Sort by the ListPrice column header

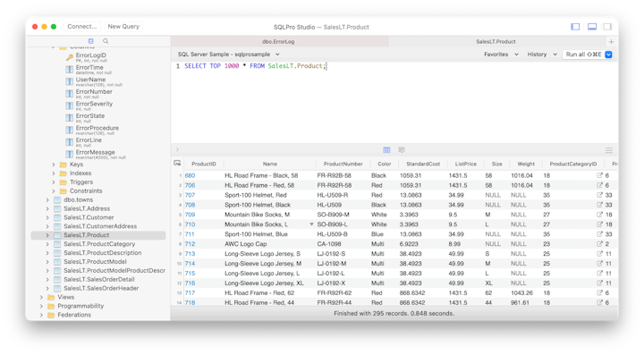(466, 164)
